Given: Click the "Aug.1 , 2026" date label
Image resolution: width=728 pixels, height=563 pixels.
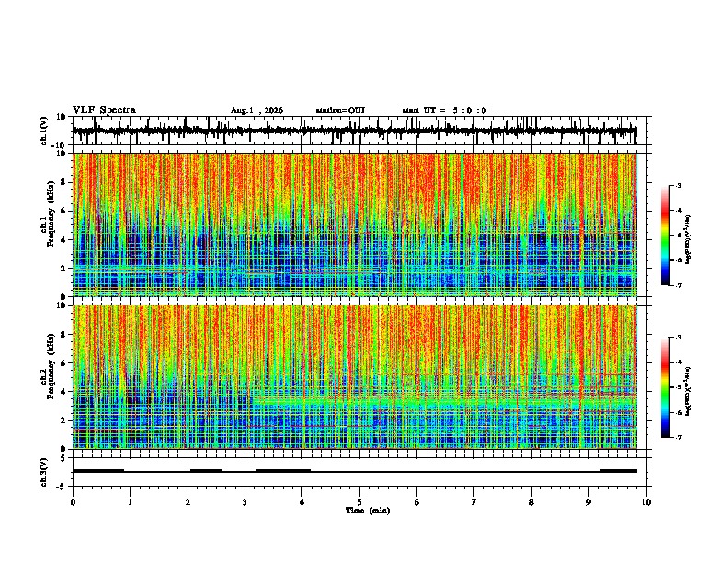Looking at the screenshot, I should click(256, 110).
